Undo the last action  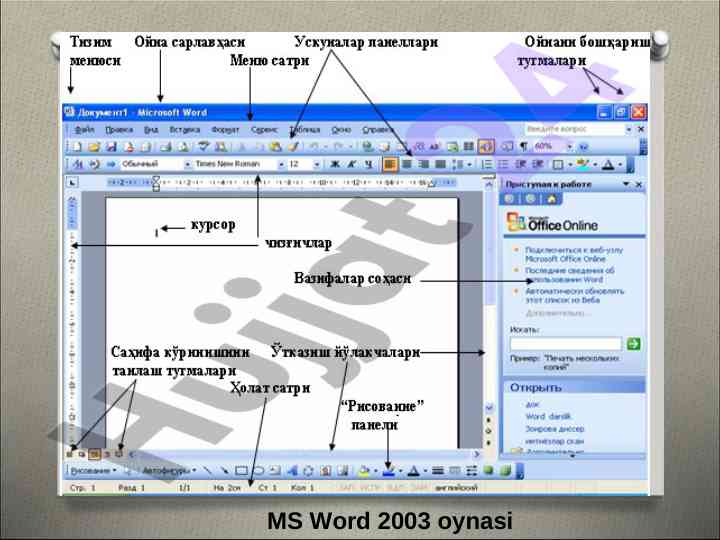point(313,147)
